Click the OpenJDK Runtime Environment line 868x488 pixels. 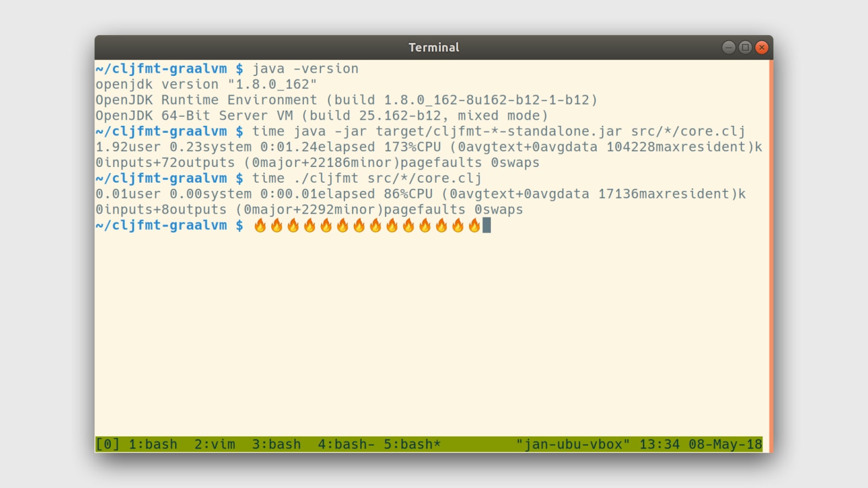tap(347, 100)
